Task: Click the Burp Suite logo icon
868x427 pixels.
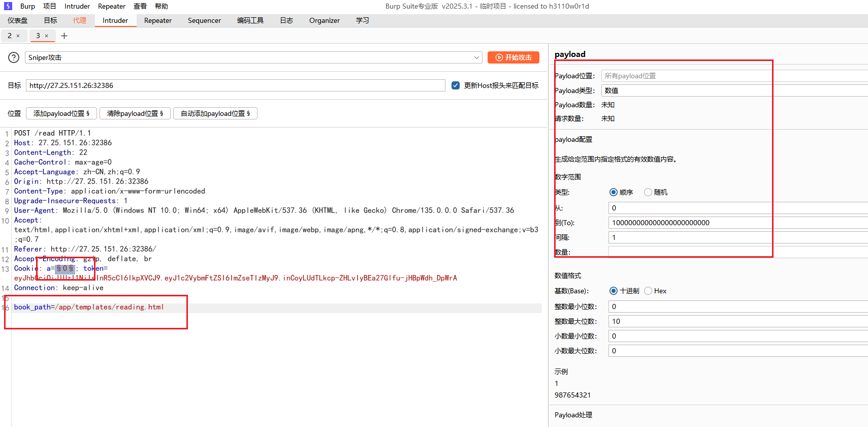Action: tap(8, 6)
